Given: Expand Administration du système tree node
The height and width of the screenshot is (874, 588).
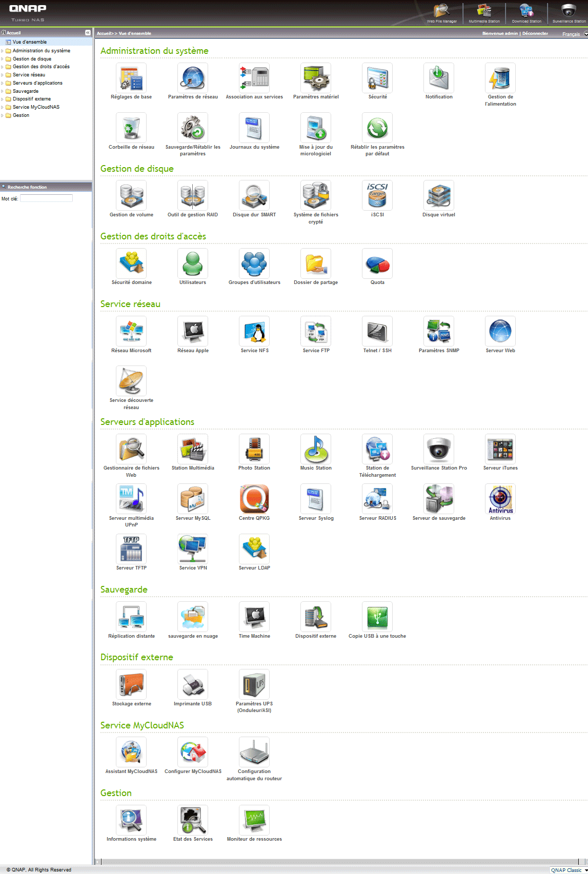Looking at the screenshot, I should click(x=3, y=51).
